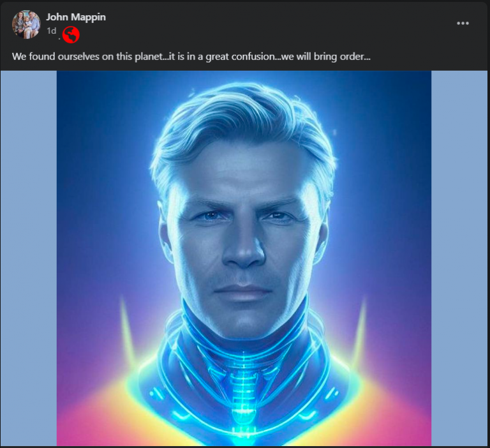This screenshot has height=448, width=490.
Task: Click the yellow light spike on left
Action: pos(126,331)
